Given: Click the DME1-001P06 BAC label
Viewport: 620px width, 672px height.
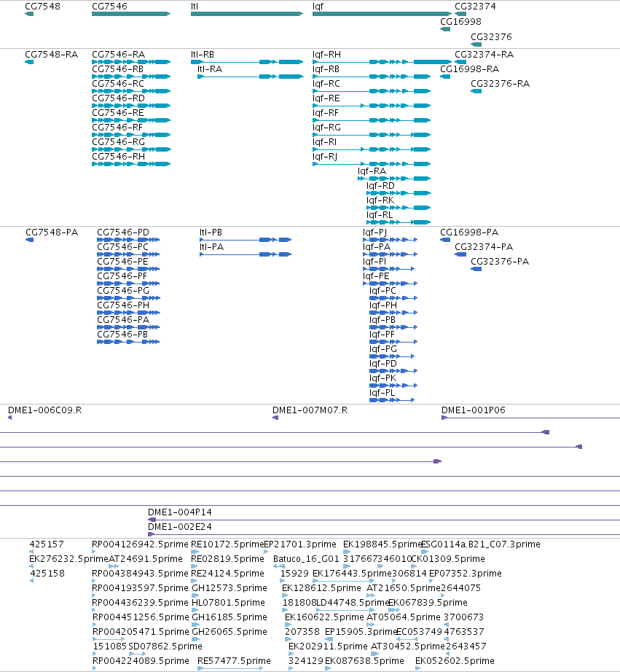Looking at the screenshot, I should pyautogui.click(x=474, y=410).
